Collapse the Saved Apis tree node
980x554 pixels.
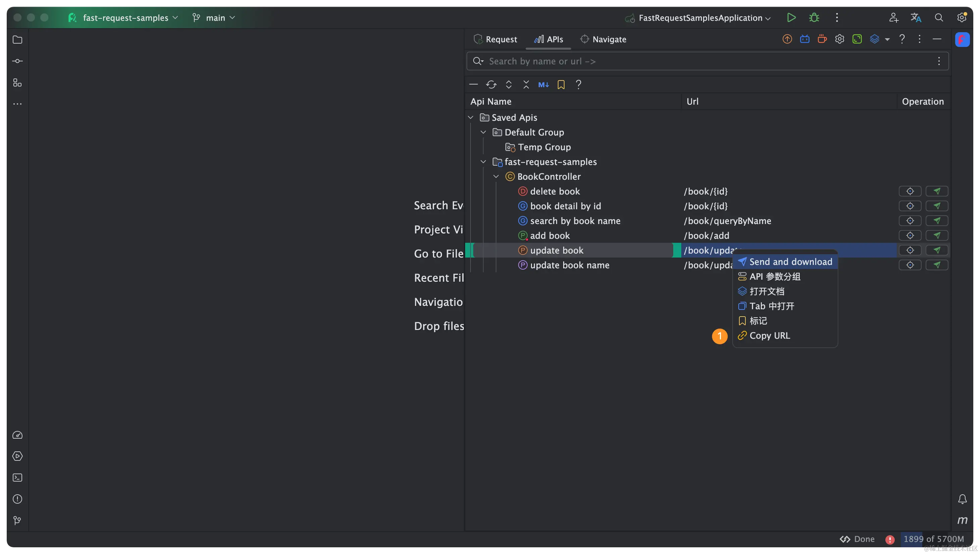tap(471, 117)
